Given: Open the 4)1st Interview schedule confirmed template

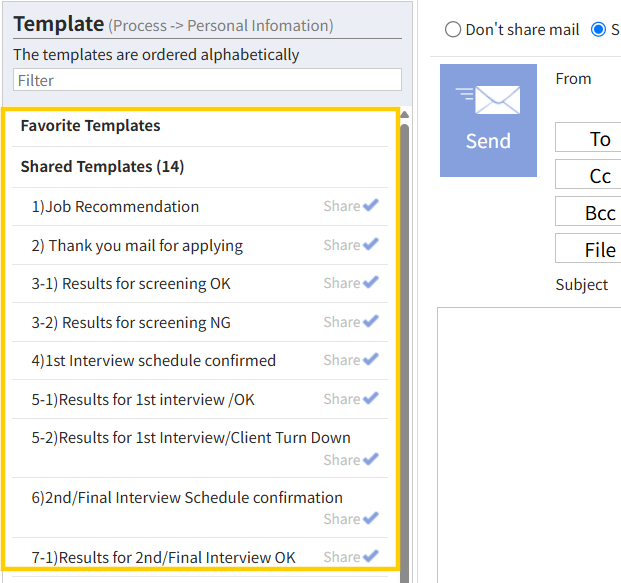Looking at the screenshot, I should point(154,361).
